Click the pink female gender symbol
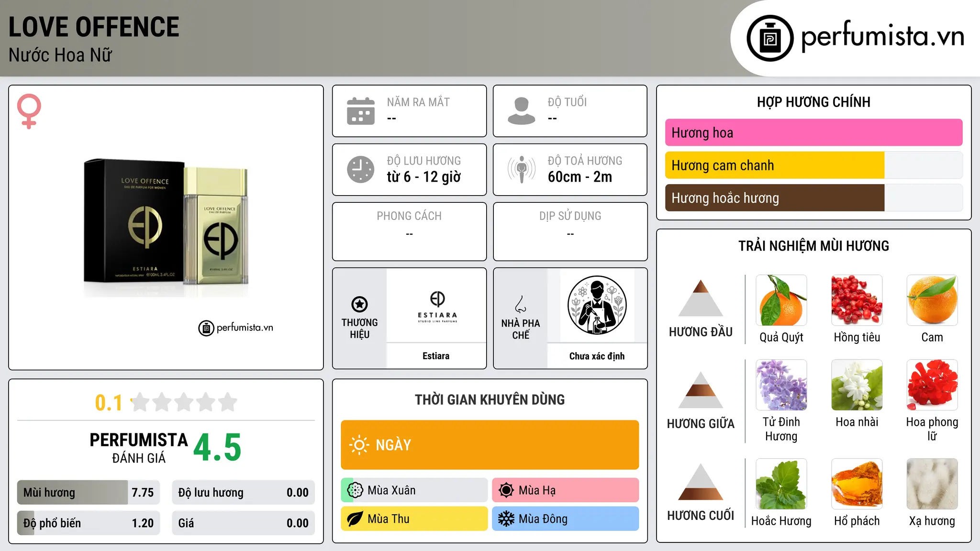The width and height of the screenshot is (980, 551). click(x=29, y=111)
